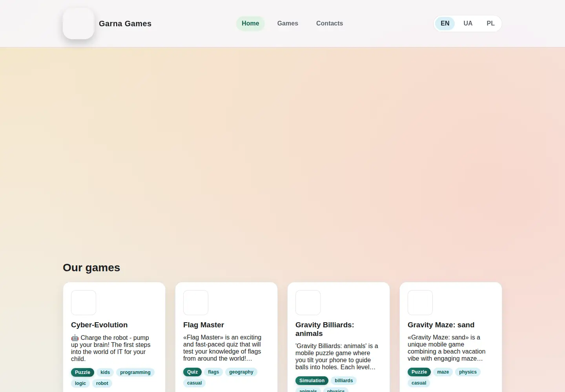Open the Contacts page
This screenshot has width=565, height=392.
[x=330, y=24]
